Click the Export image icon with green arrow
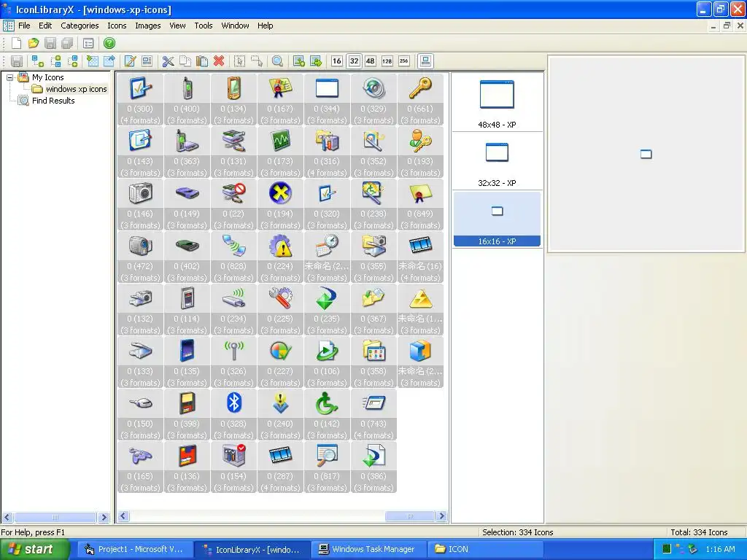This screenshot has height=560, width=747. (x=315, y=61)
